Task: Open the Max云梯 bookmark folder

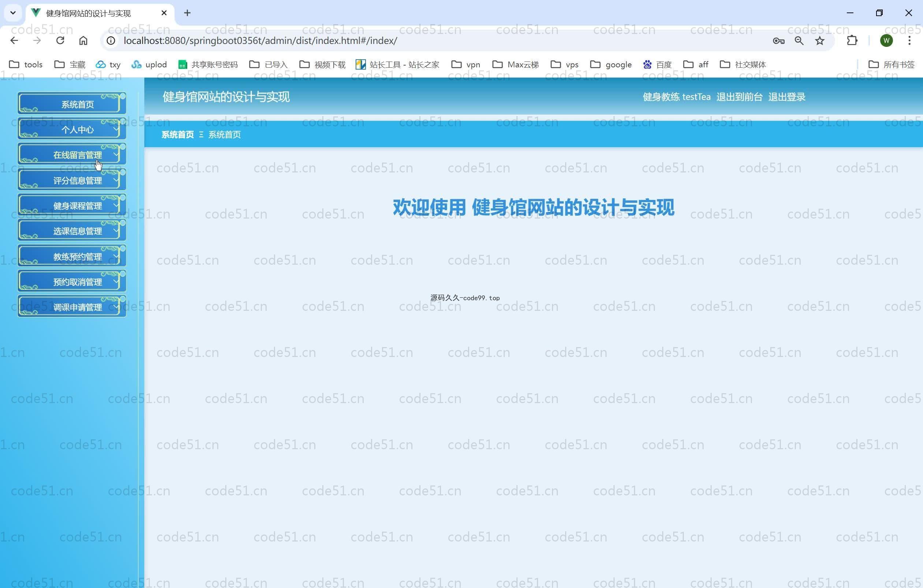Action: pyautogui.click(x=516, y=64)
